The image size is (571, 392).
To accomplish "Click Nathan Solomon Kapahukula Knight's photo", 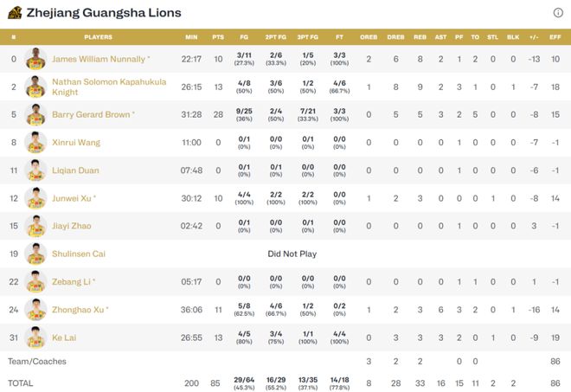I will pos(36,87).
